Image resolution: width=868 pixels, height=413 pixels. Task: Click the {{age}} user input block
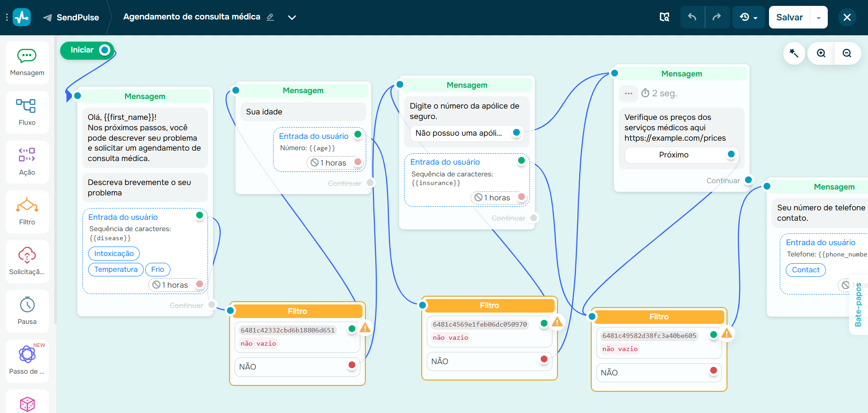320,149
